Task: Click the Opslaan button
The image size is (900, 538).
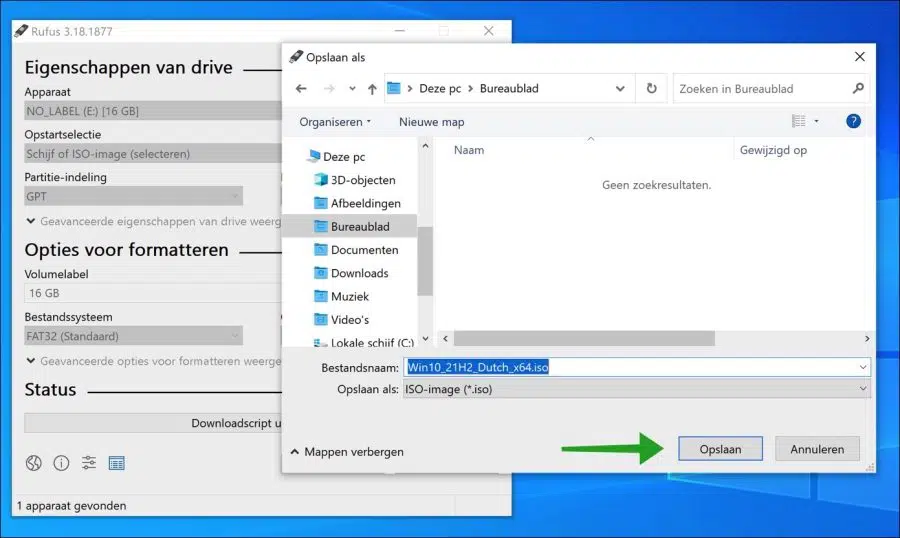Action: click(720, 449)
